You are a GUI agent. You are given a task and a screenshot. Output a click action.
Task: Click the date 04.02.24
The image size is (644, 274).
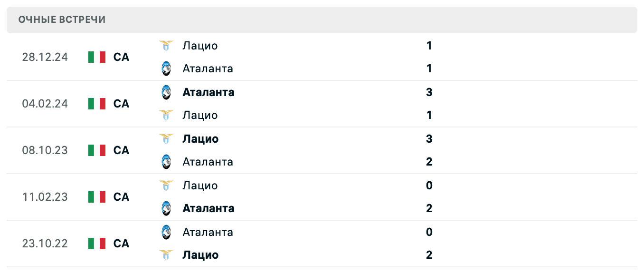pyautogui.click(x=45, y=104)
